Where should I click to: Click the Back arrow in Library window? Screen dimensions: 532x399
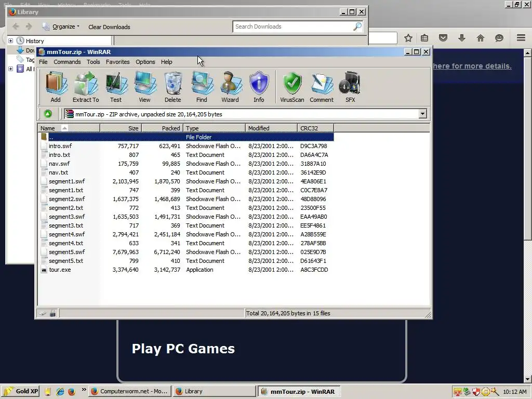pyautogui.click(x=16, y=26)
